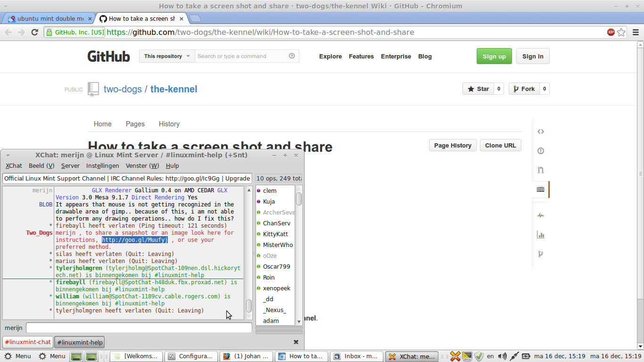Select the Wiki book icon in GitHub sidebar

[x=541, y=189]
